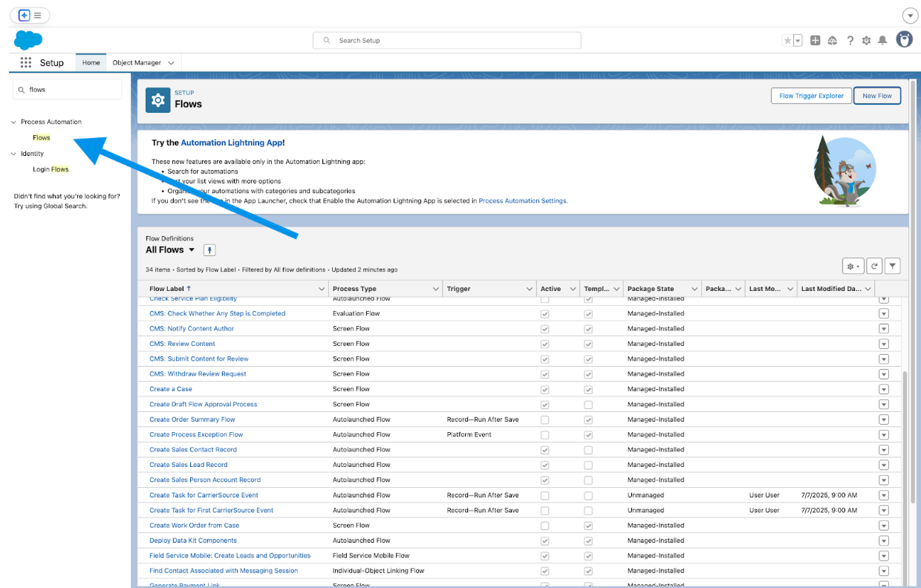Sort by Last Modified Date column header
The width and height of the screenshot is (921, 588).
coord(830,289)
